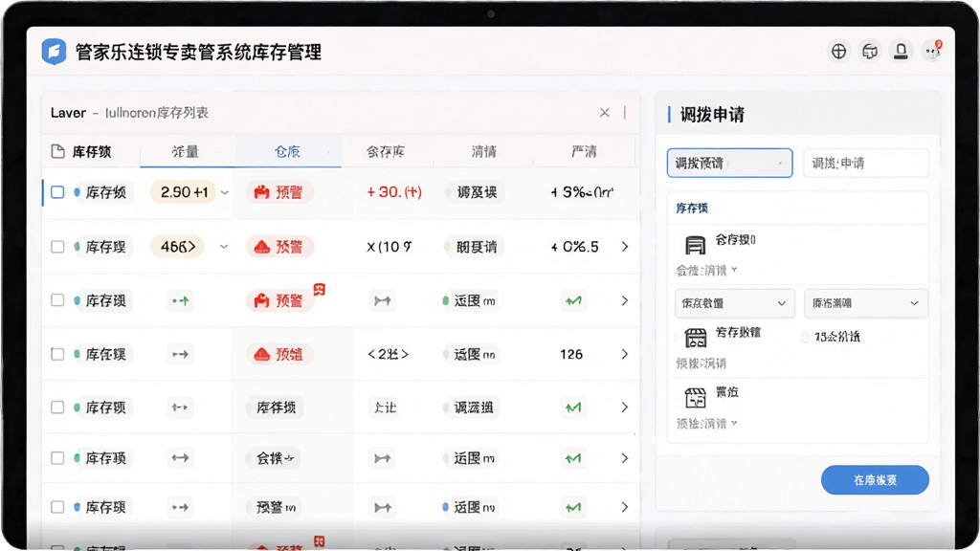Click the cube package icon in the header
Screen dimensions: 980x551
tap(870, 52)
